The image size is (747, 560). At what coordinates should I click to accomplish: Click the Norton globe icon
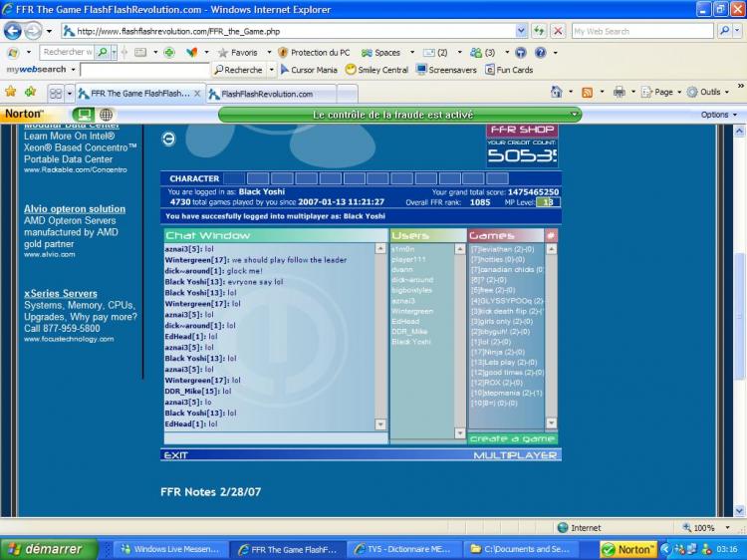[x=106, y=115]
